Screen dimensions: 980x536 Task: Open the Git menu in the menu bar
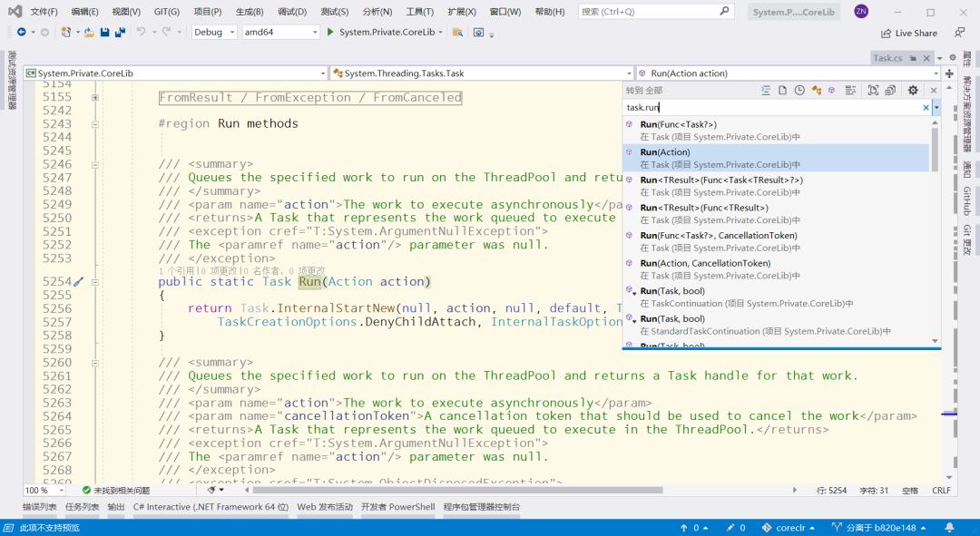coord(165,11)
